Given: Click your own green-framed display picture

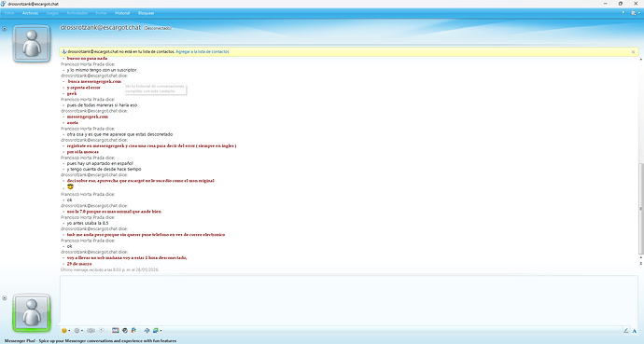Looking at the screenshot, I should coord(32,312).
